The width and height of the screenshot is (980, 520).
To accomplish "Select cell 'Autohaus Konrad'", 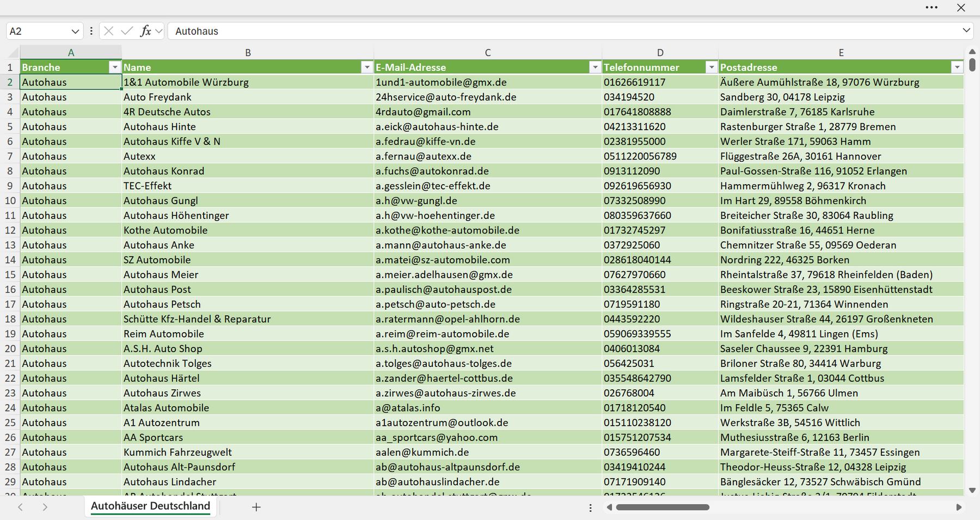I will [248, 171].
